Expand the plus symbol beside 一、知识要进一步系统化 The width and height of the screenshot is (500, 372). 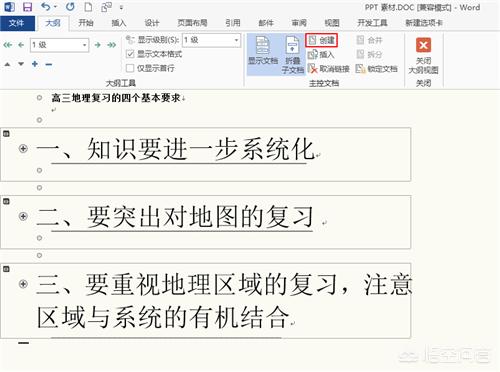23,149
